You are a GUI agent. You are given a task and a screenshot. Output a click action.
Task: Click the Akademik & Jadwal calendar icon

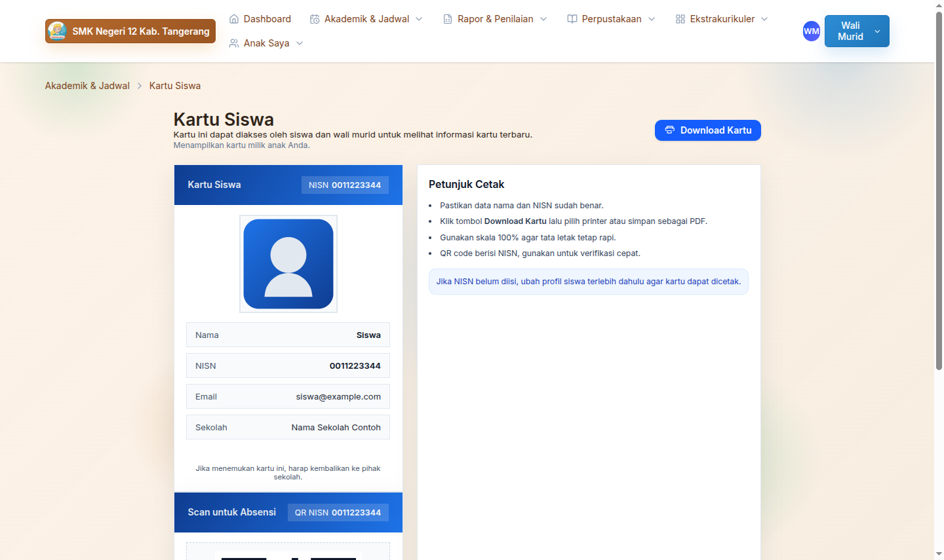[315, 19]
